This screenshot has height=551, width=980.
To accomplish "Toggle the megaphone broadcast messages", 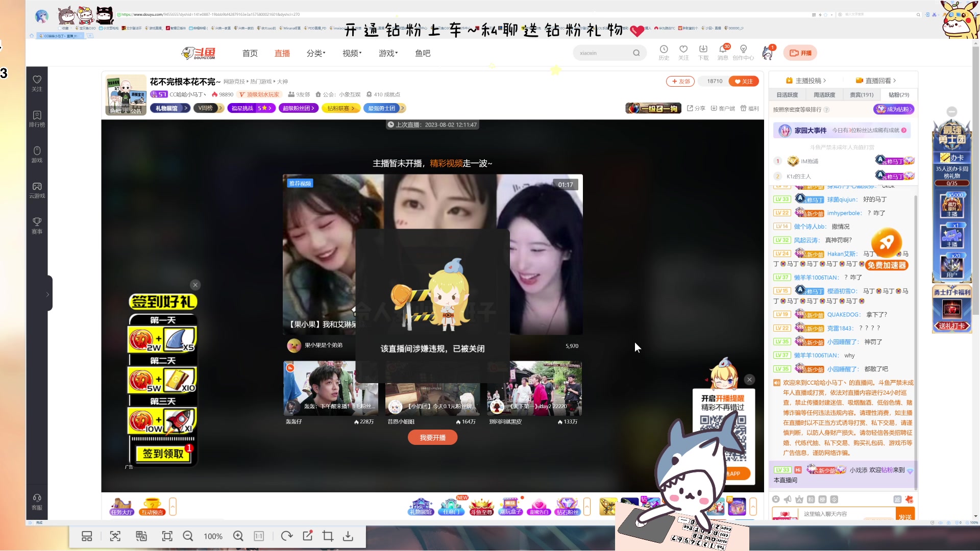I will pyautogui.click(x=787, y=499).
